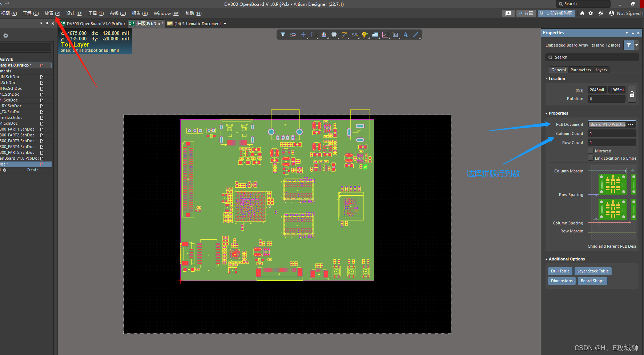Select the place component chip tool
Image resolution: width=644 pixels, height=355 pixels.
coord(334,35)
